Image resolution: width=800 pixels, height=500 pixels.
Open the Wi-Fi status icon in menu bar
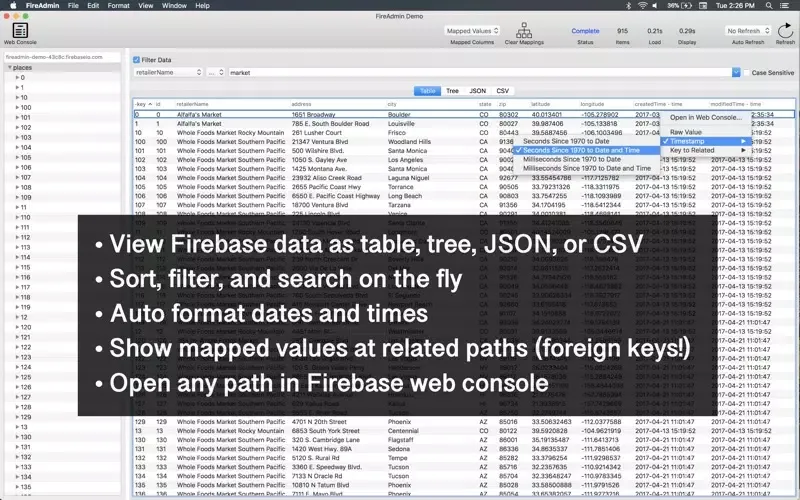(641, 6)
